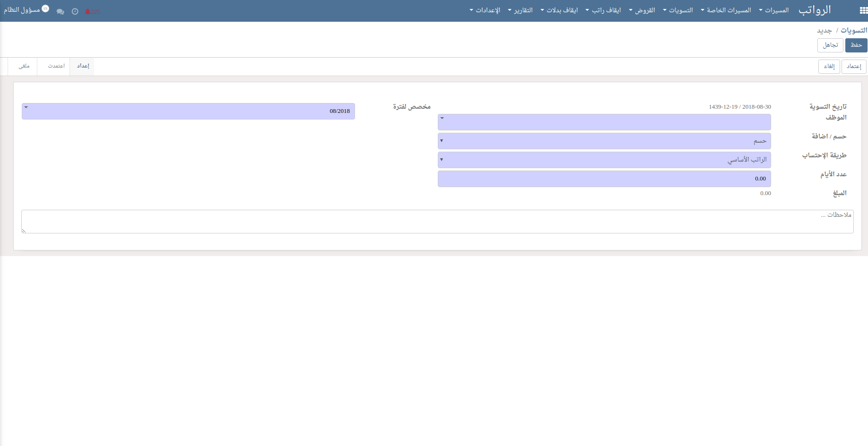Click the عدد الأيام number field
This screenshot has width=868, height=446.
[604, 179]
